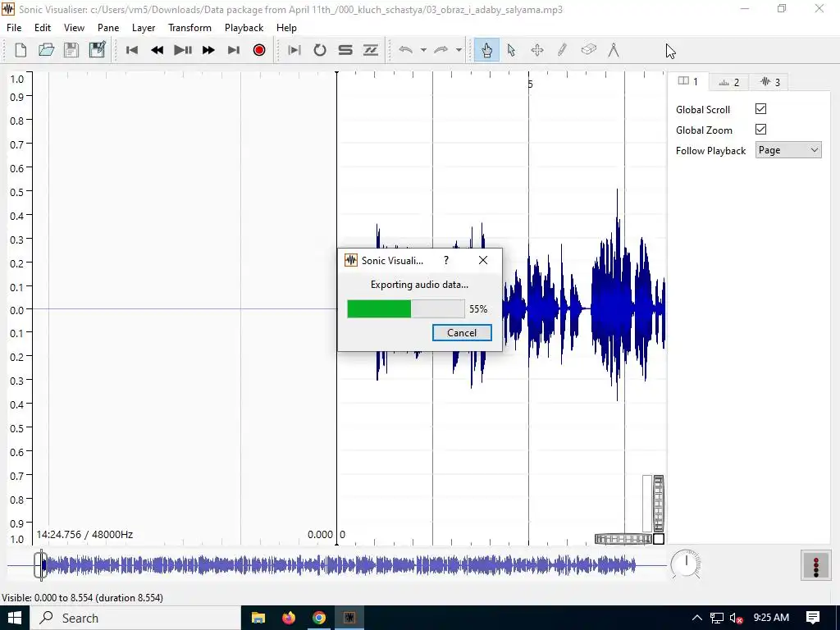Click the overview visible-region marker

click(x=41, y=565)
